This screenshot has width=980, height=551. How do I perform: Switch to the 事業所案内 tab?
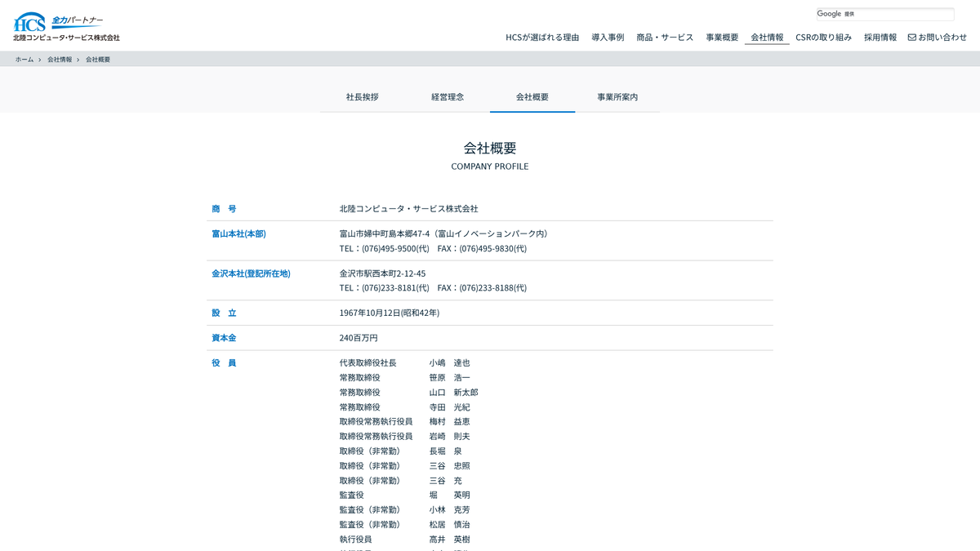click(617, 96)
